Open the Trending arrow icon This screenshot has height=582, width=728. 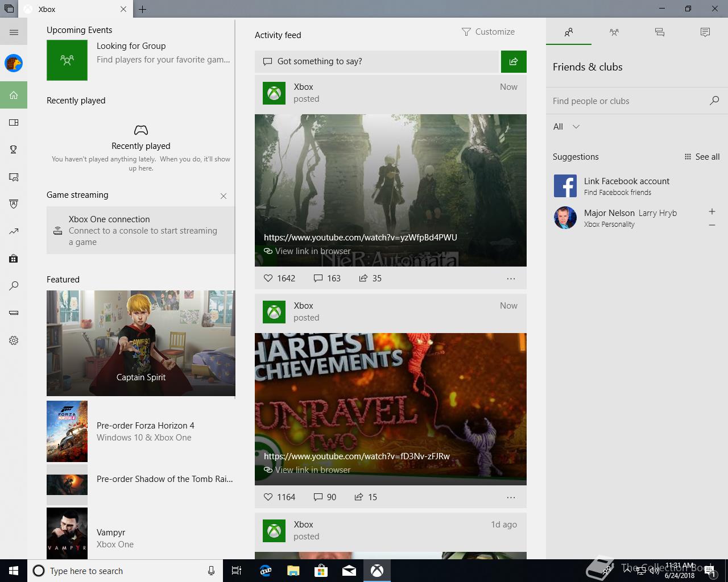tap(14, 231)
